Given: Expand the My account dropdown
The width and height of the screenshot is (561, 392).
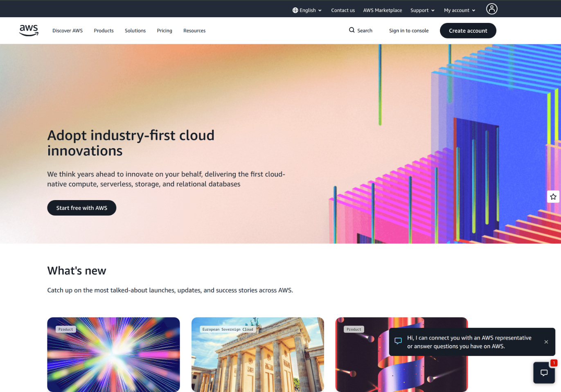Looking at the screenshot, I should click(460, 10).
